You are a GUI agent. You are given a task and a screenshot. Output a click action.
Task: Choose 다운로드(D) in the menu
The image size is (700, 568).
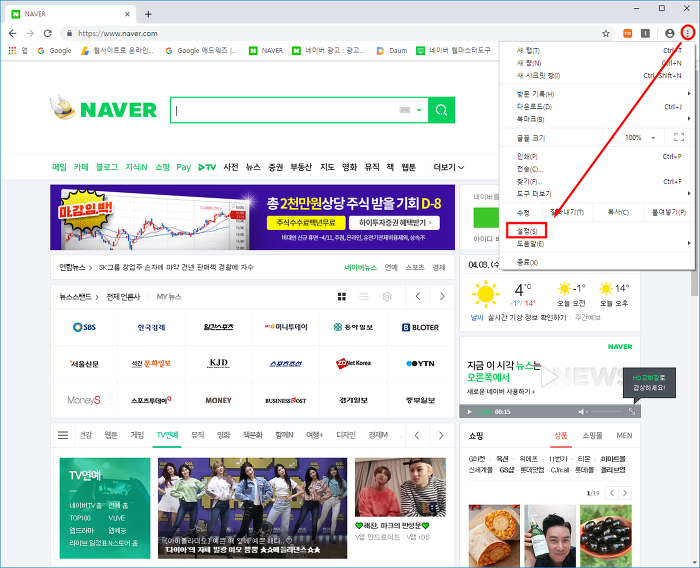[597, 107]
